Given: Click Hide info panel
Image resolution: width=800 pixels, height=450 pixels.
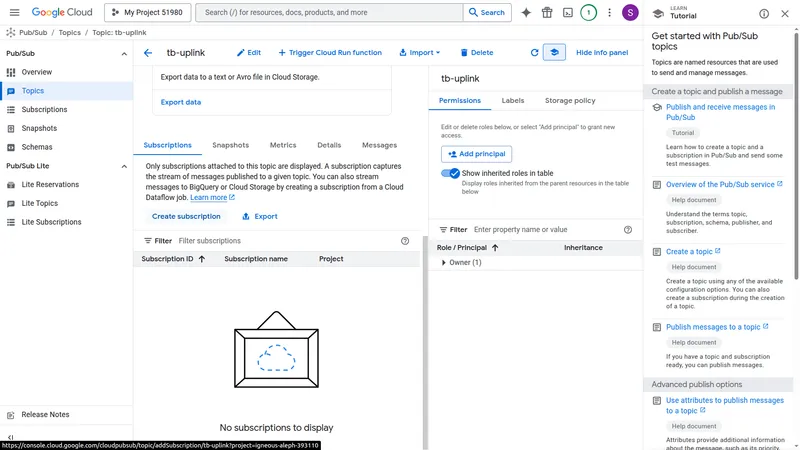Looking at the screenshot, I should [602, 53].
